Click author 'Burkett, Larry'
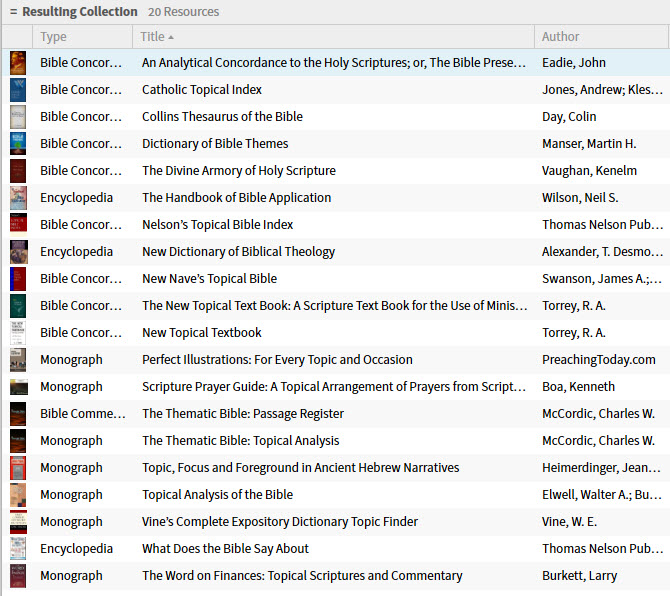Screen dimensions: 670x596 click(x=579, y=575)
